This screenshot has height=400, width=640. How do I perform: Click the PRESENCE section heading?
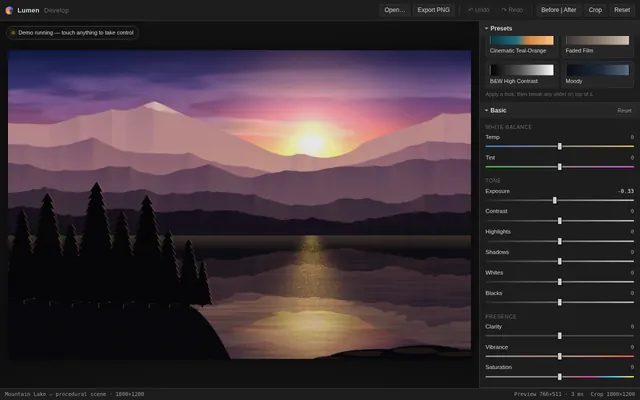(x=500, y=316)
